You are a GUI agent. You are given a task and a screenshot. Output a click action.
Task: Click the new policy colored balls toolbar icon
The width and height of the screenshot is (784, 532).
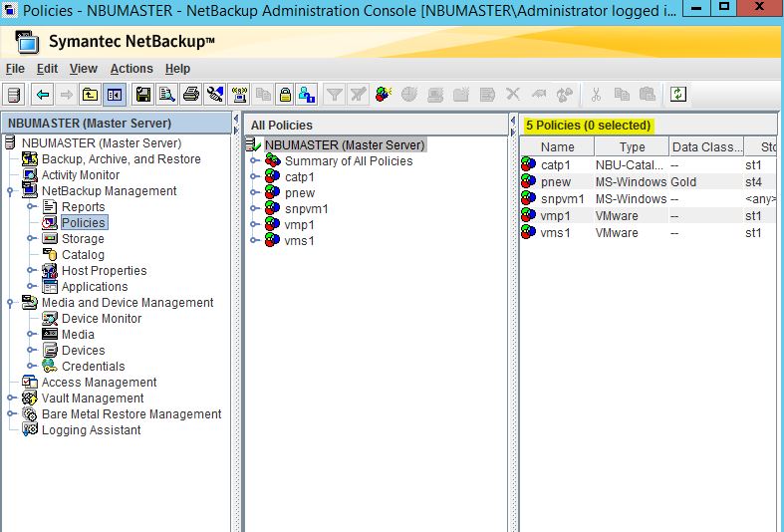pyautogui.click(x=383, y=95)
